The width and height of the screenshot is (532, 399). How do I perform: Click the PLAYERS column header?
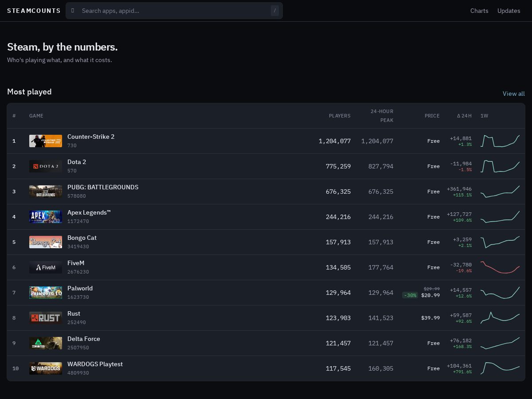[x=340, y=116]
